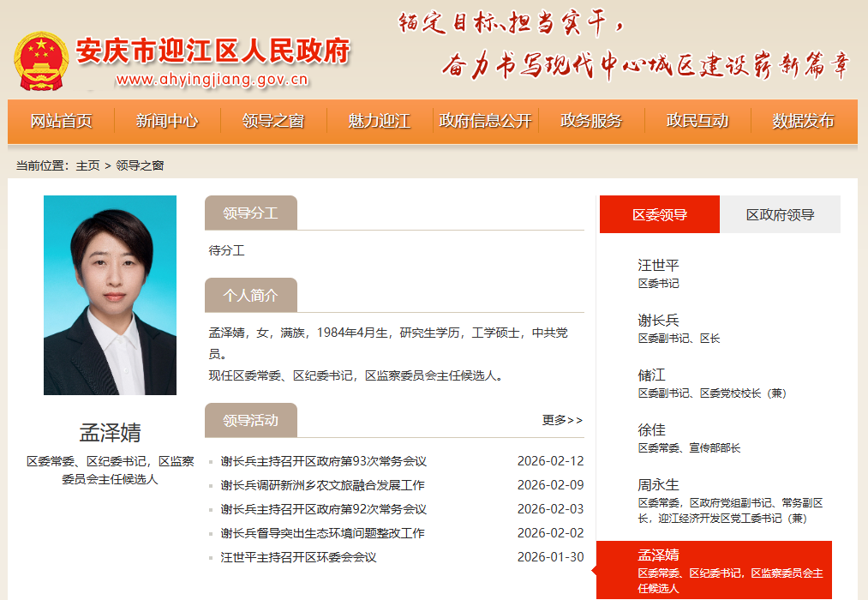Open the 新闻中心 menu item

click(167, 121)
